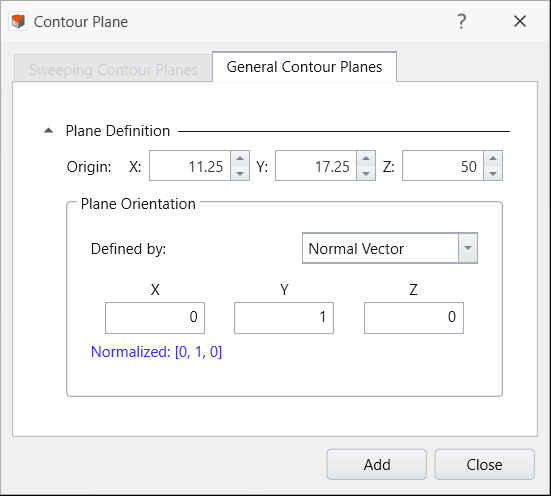Click the Plane Definition heading text
Image resolution: width=551 pixels, height=496 pixels.
118,131
